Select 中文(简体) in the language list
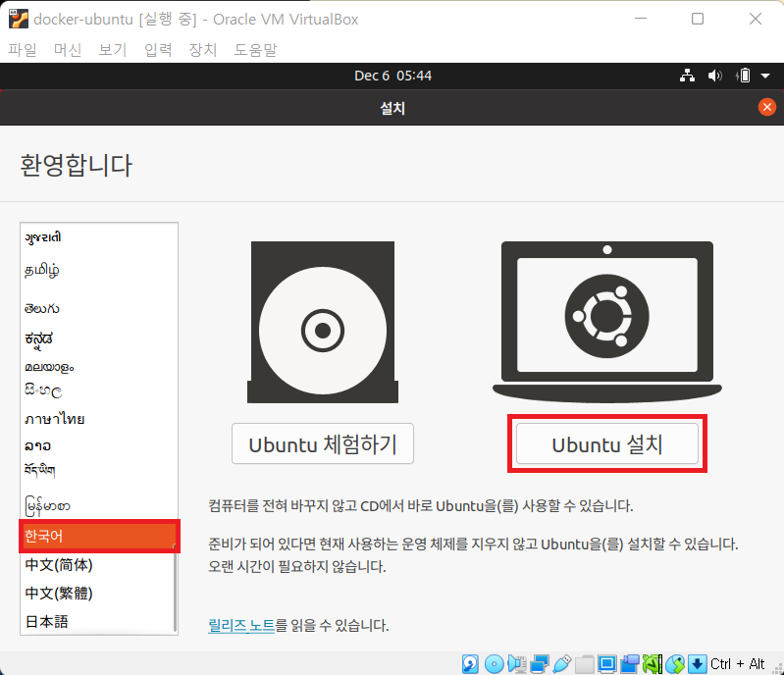Screen dimensions: 784x675 tap(98, 565)
